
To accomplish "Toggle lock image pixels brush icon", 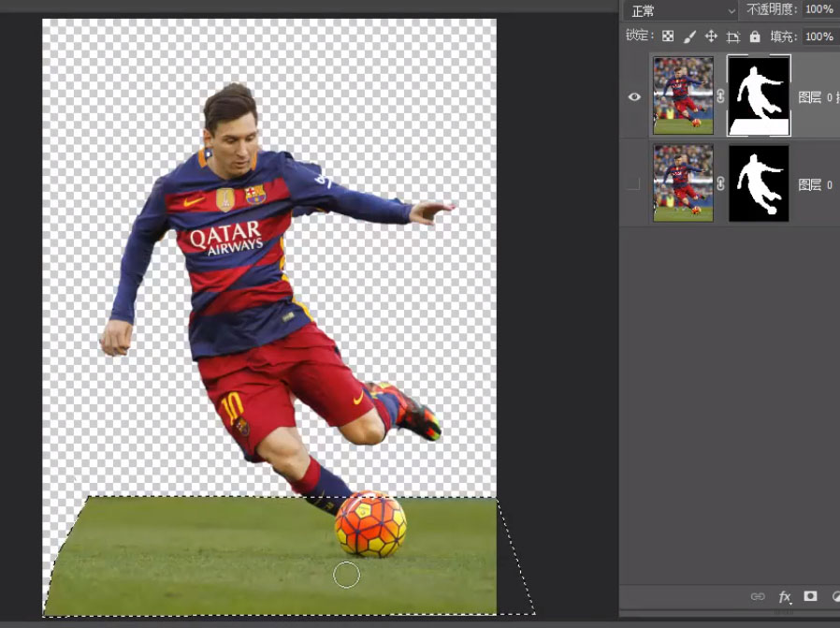I will pos(689,37).
